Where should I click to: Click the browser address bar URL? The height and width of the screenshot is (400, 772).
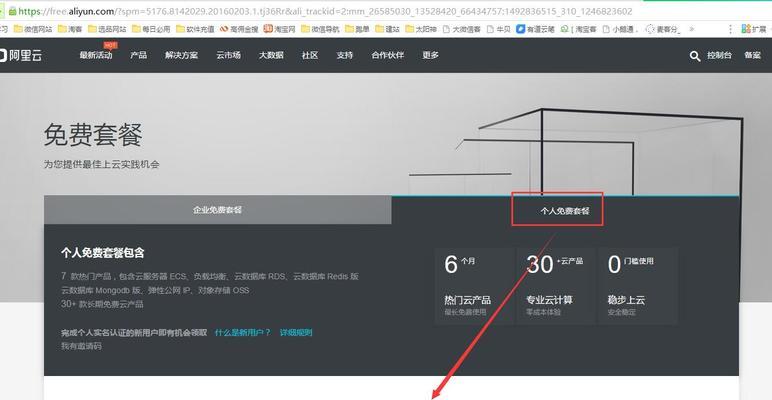tap(325, 11)
